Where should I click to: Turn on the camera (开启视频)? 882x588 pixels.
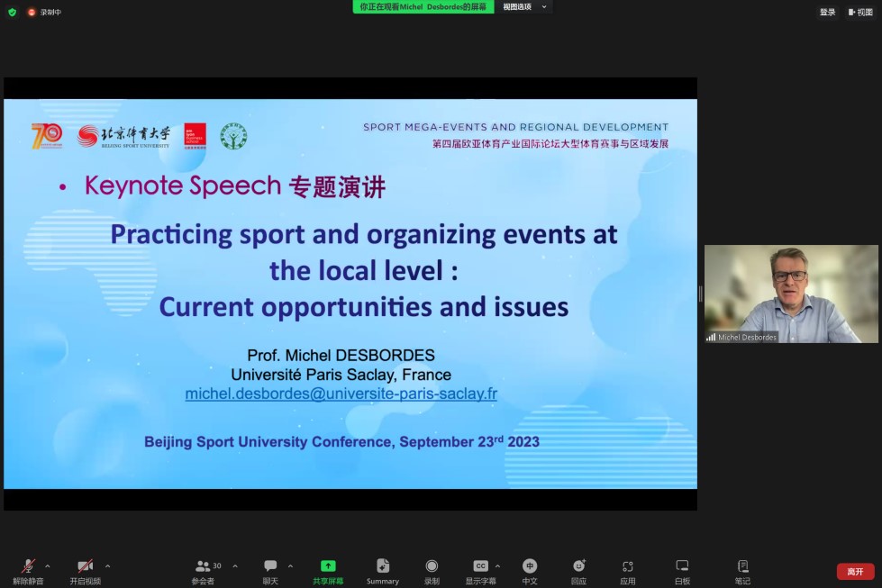[85, 566]
